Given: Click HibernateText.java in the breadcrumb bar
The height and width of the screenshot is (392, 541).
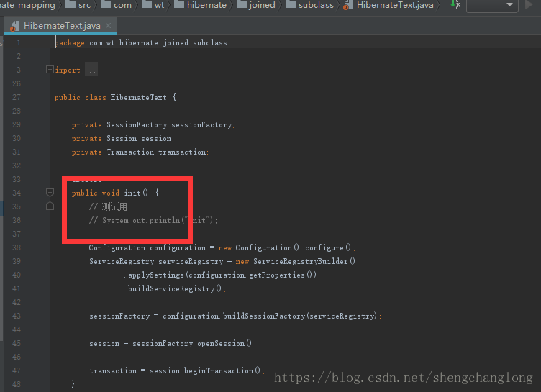Looking at the screenshot, I should pyautogui.click(x=395, y=5).
